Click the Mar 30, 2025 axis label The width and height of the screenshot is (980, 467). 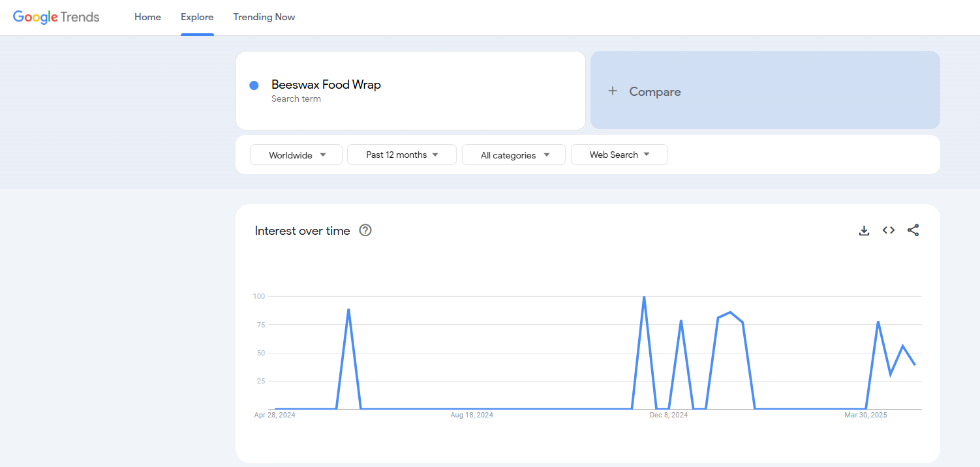[x=866, y=415]
